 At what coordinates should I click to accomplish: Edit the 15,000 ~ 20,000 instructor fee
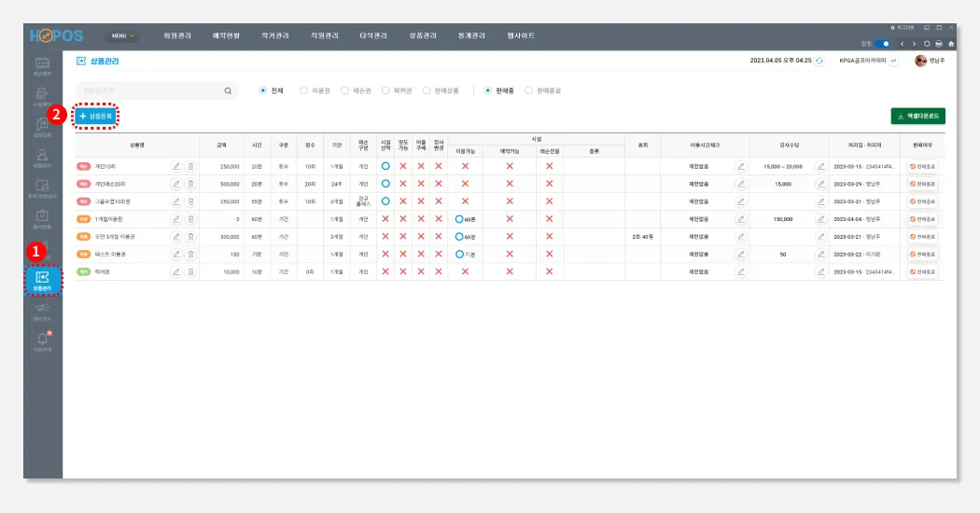[x=820, y=167]
